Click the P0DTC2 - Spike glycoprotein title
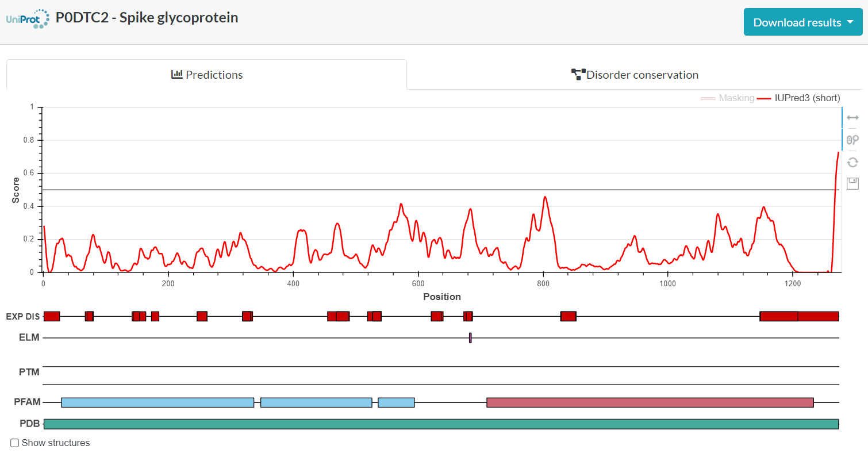Image resolution: width=868 pixels, height=461 pixels. pos(147,18)
